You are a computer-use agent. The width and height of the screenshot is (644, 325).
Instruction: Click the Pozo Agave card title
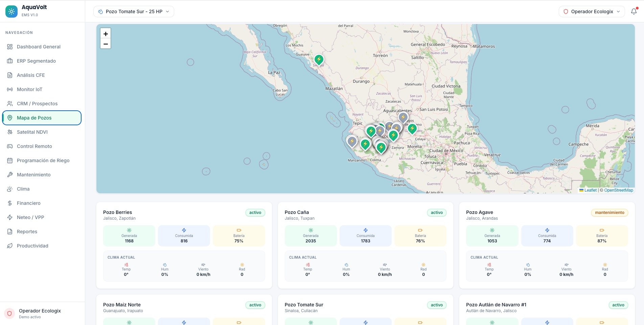click(x=480, y=212)
